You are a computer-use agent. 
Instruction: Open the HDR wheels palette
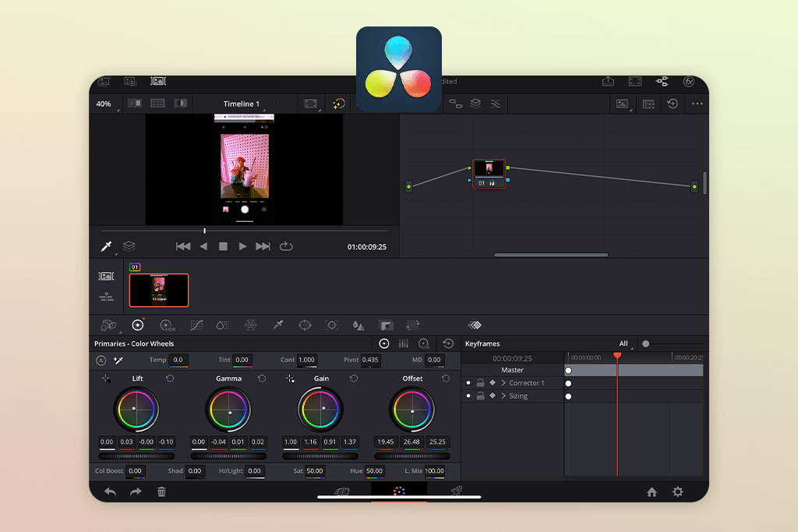tap(168, 325)
